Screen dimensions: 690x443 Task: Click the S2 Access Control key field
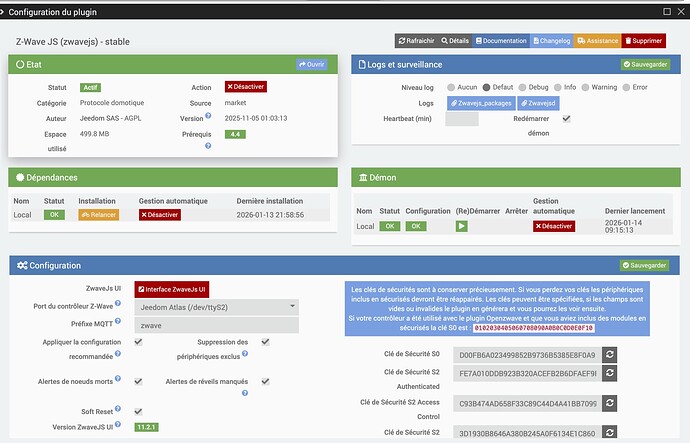coord(528,403)
